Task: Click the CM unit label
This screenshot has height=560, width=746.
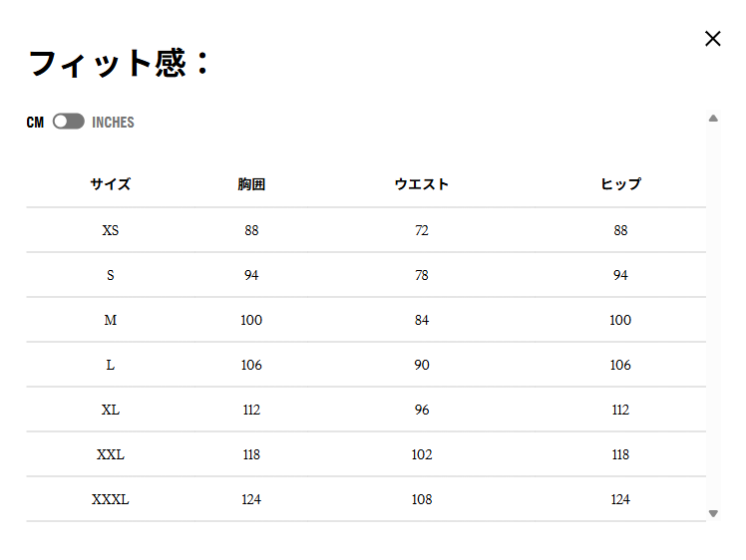Action: [36, 123]
